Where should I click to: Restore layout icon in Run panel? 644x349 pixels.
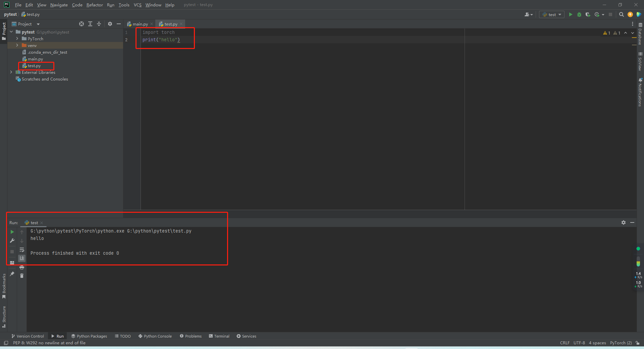[12, 263]
